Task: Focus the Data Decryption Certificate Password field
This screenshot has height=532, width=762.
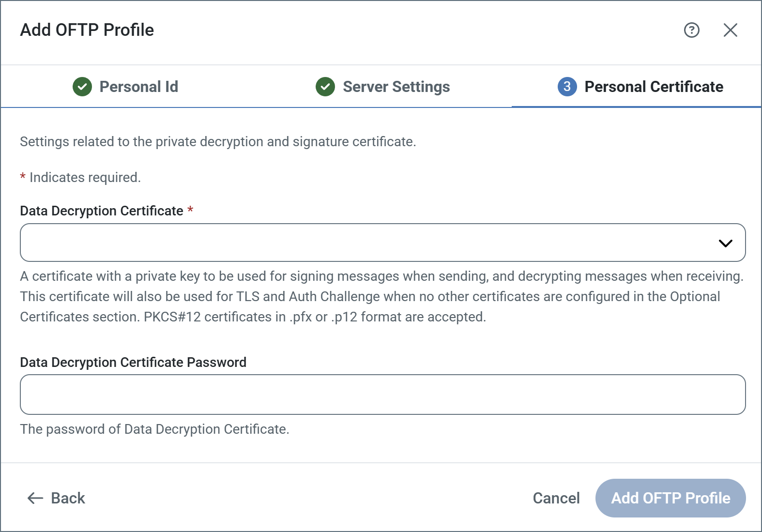Action: coord(382,395)
